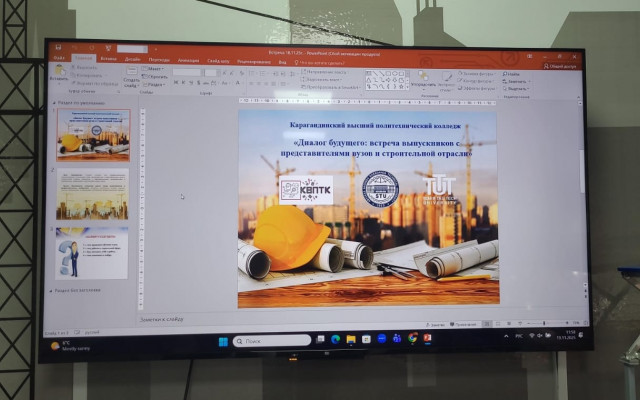Screen dimensions: 640x400
Task: Open Microsoft Edge from the taskbar
Action: tap(336, 340)
